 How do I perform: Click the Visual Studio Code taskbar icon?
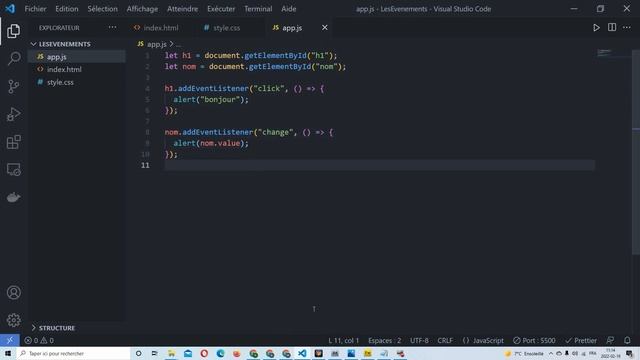(302, 353)
